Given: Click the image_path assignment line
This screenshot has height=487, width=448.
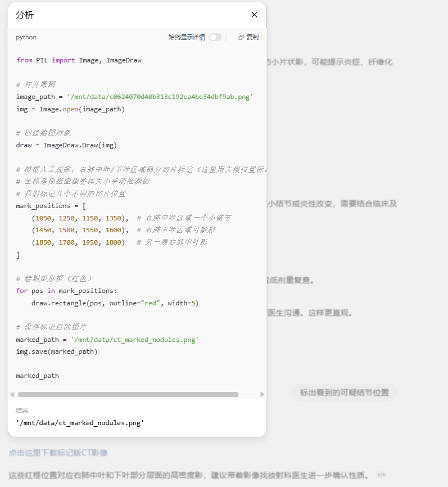Looking at the screenshot, I should pos(134,97).
